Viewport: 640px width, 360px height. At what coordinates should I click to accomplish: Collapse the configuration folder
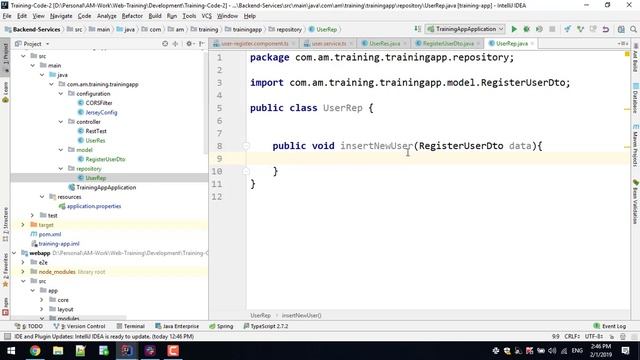click(60, 93)
